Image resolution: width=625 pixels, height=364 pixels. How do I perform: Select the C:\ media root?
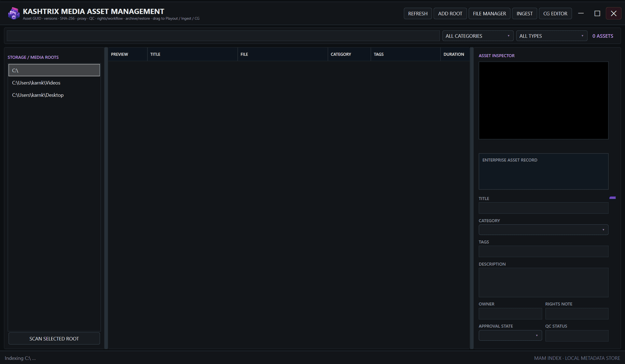click(x=54, y=70)
